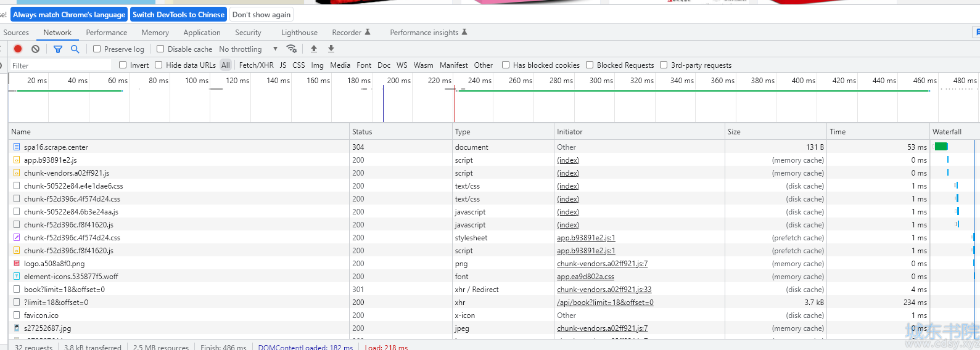Enable Preserve log checkbox
Screen dimensions: 980x350
[97, 49]
